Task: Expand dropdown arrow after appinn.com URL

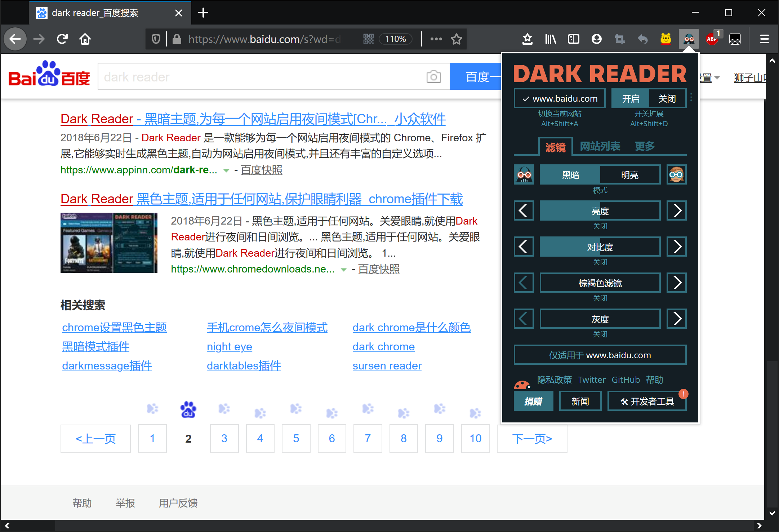Action: click(226, 170)
